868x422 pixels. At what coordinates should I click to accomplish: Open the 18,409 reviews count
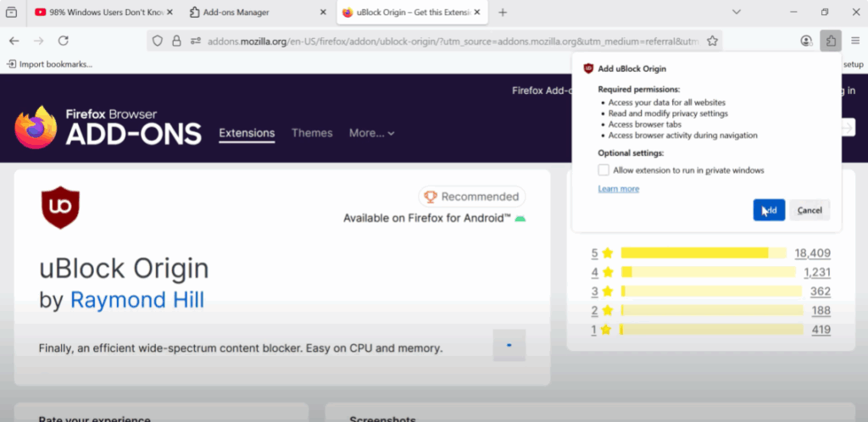click(813, 253)
